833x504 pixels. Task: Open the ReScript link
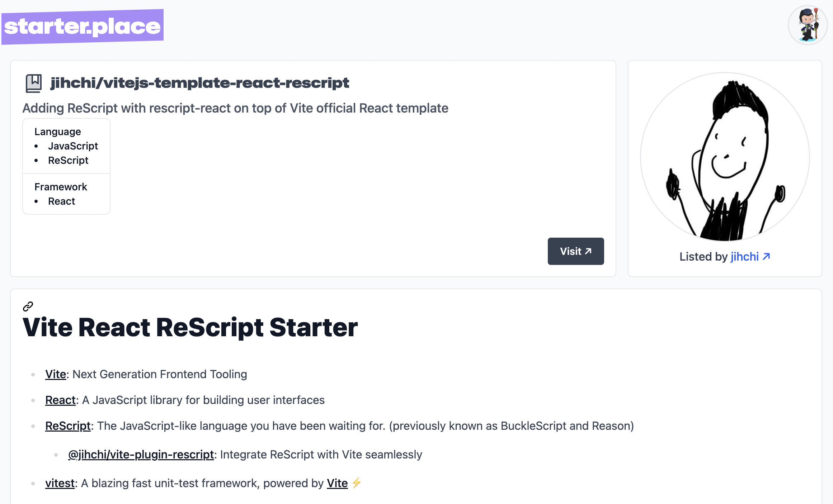click(68, 426)
